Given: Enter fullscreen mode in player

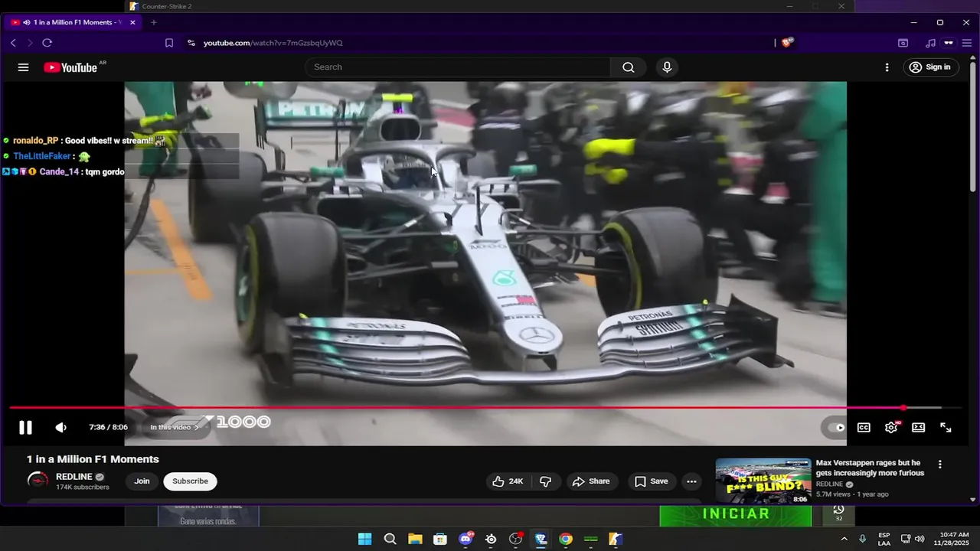Looking at the screenshot, I should click(x=946, y=428).
